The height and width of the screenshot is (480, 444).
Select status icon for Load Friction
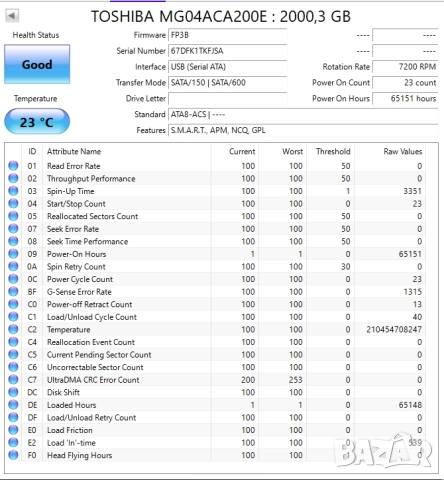pyautogui.click(x=13, y=430)
